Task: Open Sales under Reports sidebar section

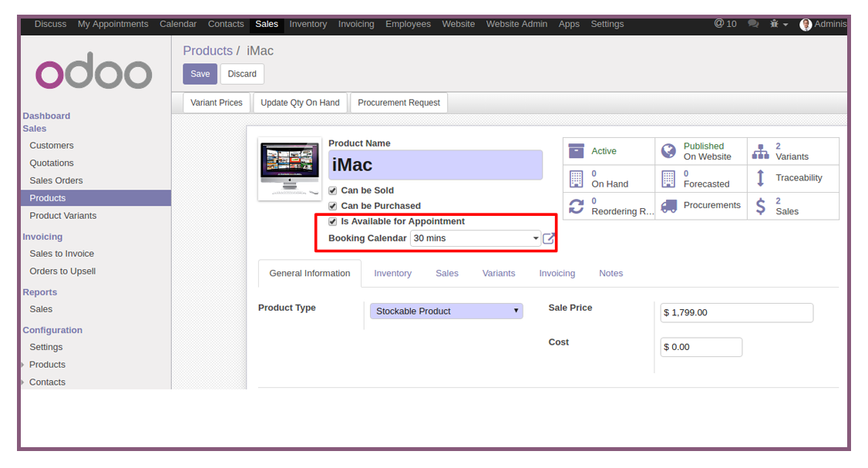Action: (x=41, y=309)
